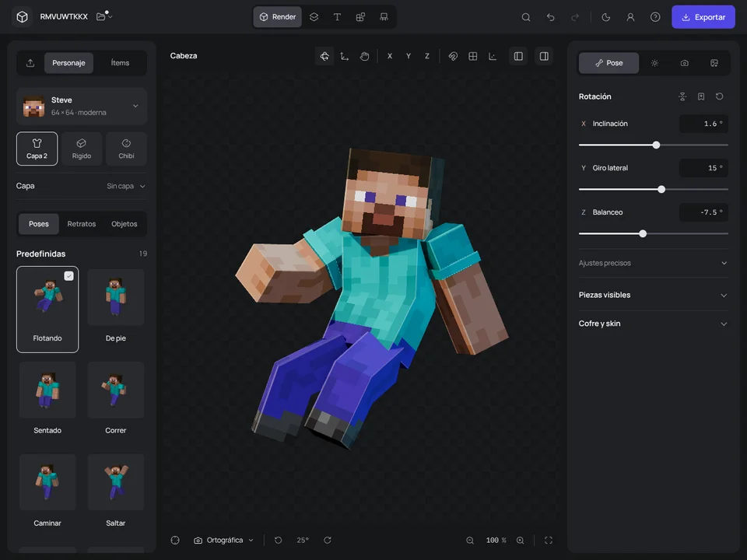
Task: Toggle the link parts icon
Action: click(x=453, y=56)
